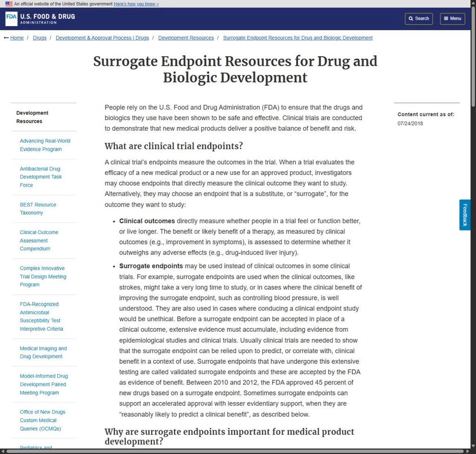This screenshot has width=476, height=454.
Task: Click the FDA logo in the header
Action: coord(40,19)
